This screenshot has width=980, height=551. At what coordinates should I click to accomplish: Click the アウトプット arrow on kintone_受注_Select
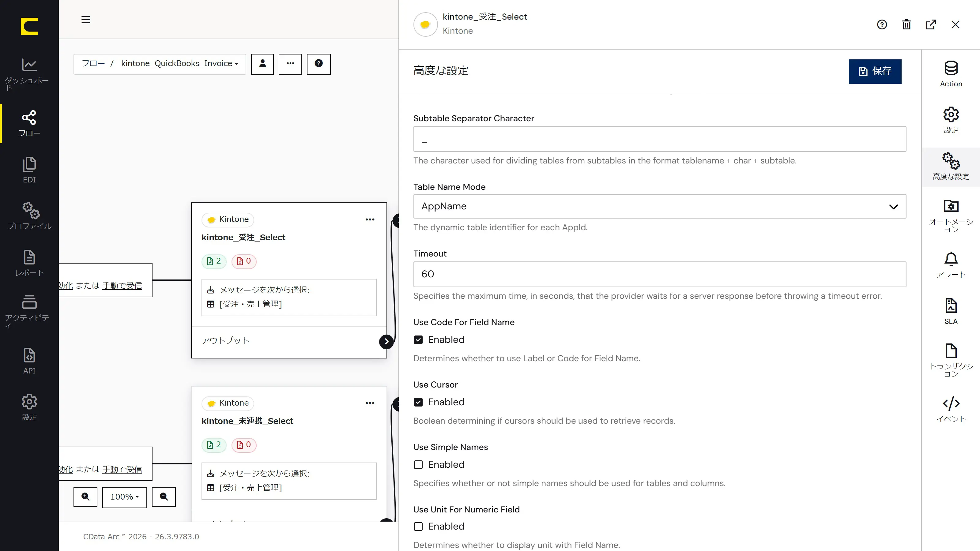point(386,342)
